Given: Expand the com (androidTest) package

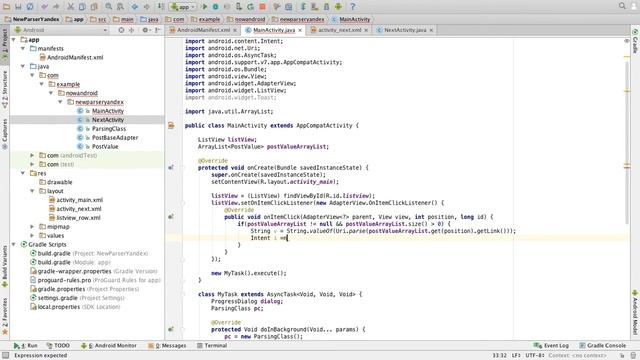Looking at the screenshot, I should [32, 156].
